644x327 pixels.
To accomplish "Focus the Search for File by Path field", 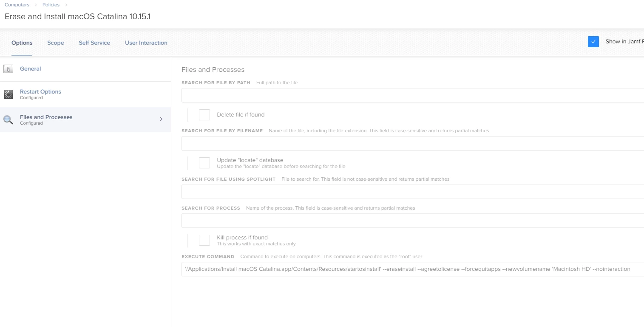I will click(x=413, y=95).
